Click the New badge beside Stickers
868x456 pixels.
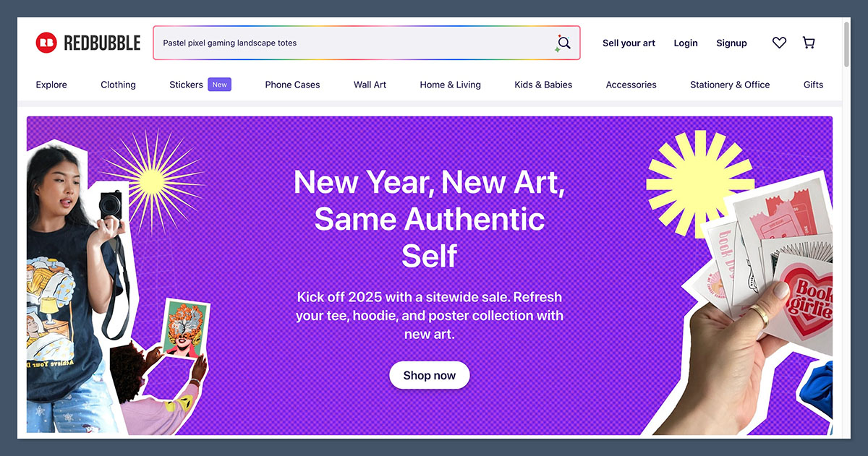219,85
